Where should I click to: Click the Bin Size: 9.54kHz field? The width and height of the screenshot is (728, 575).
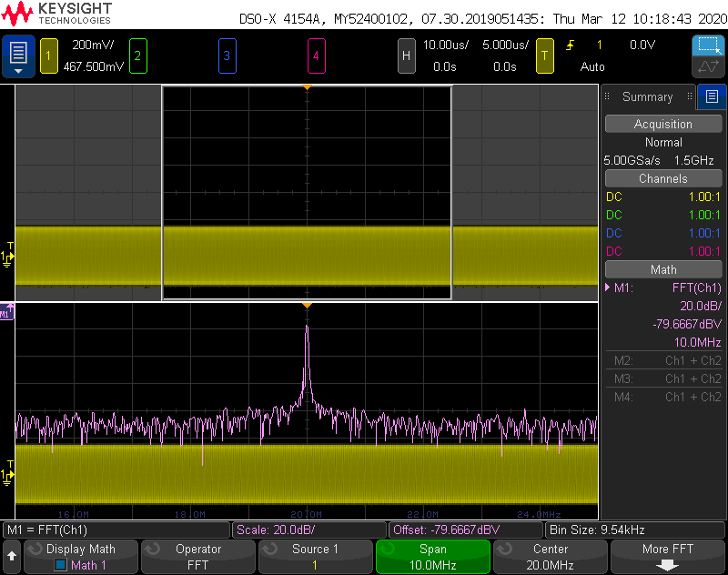(x=634, y=530)
